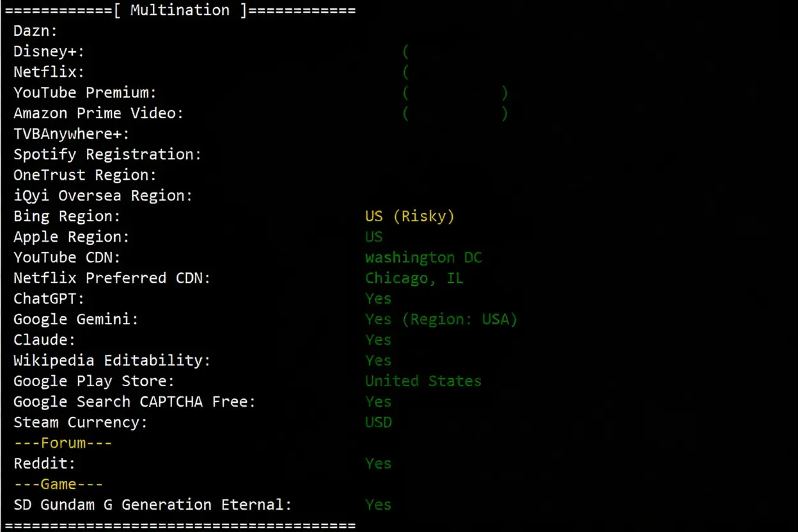Click the "Netflix Preferred CDN:" label
This screenshot has width=798, height=532.
tap(112, 278)
